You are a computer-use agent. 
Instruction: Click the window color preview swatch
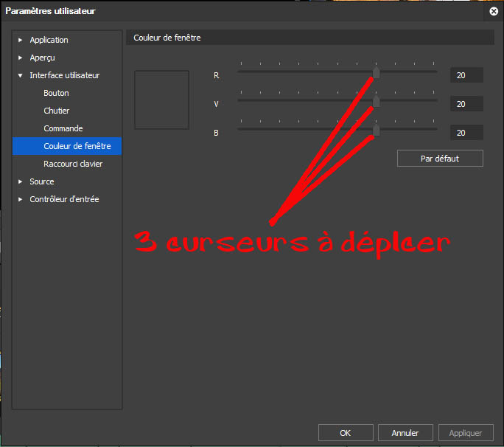[x=161, y=100]
